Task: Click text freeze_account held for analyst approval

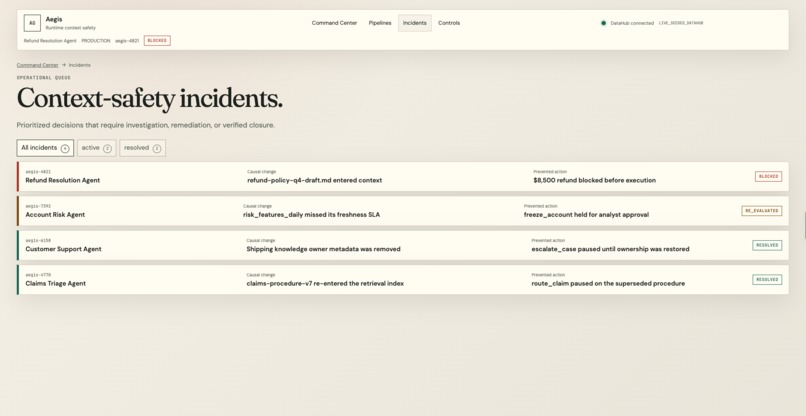Action: point(586,215)
